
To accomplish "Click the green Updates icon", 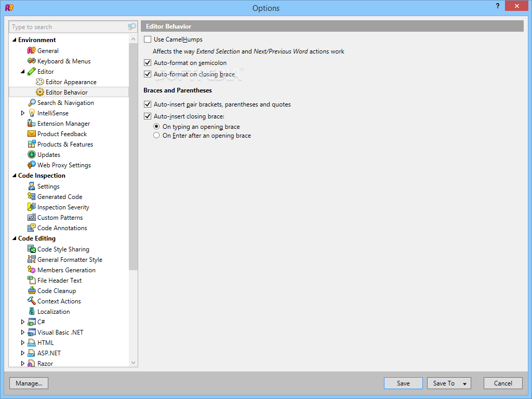I will click(x=31, y=155).
